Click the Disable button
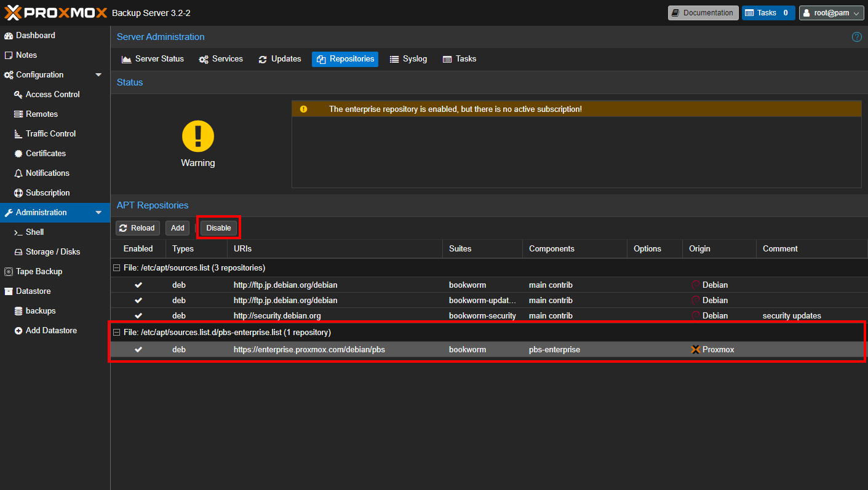 218,228
